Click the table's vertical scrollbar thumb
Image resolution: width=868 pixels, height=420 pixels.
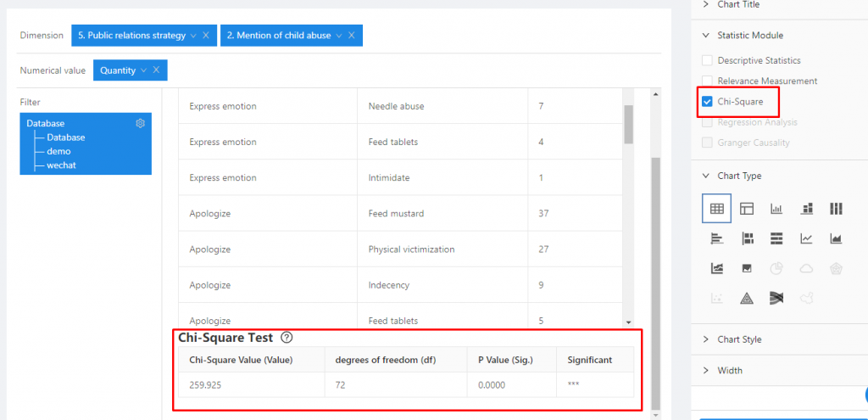click(x=628, y=125)
